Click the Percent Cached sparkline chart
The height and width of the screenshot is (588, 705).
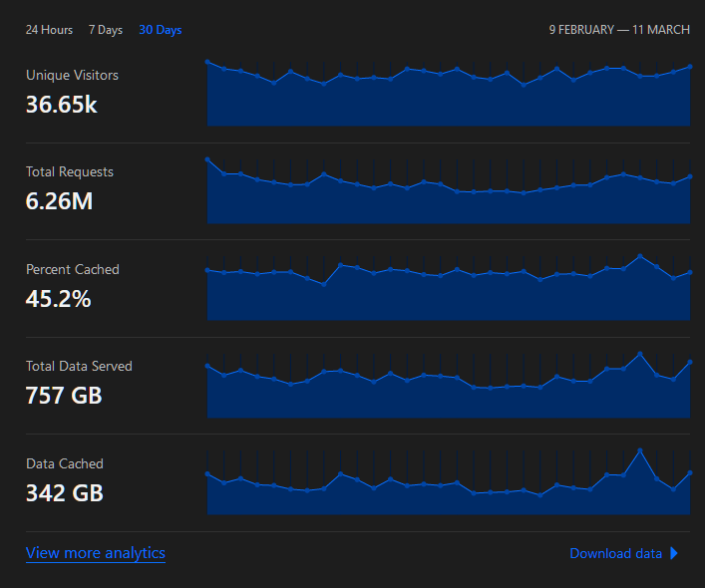click(448, 292)
